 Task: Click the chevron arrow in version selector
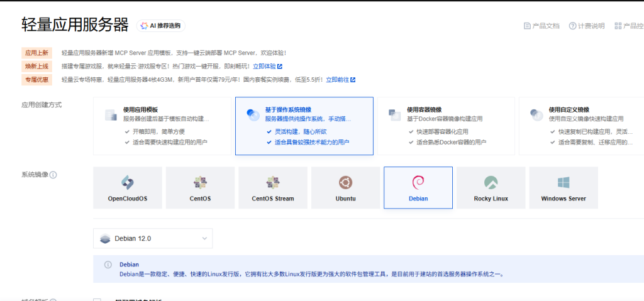204,239
